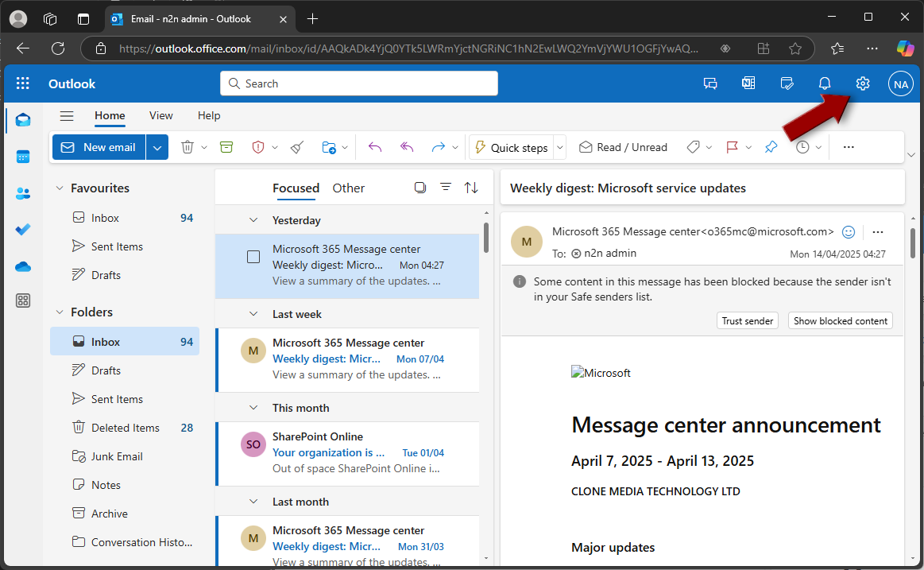924x570 pixels.
Task: Collapse the Favourites section
Action: pos(59,188)
